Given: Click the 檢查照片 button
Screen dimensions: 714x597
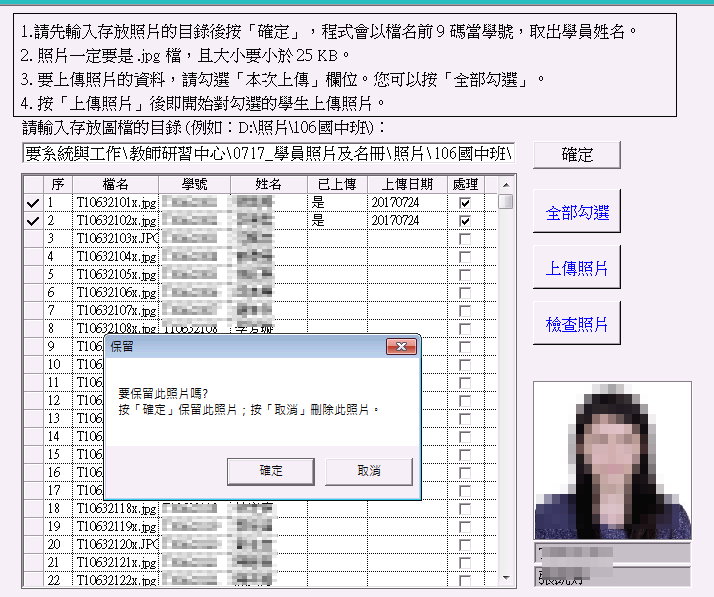Looking at the screenshot, I should coord(577,325).
